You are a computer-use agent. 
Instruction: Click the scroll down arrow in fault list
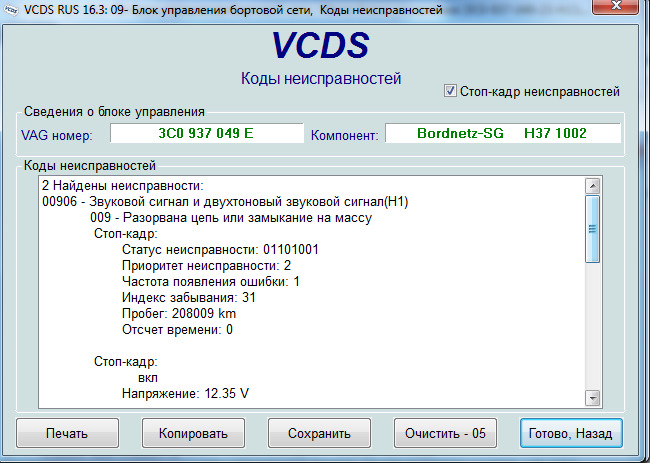click(592, 398)
